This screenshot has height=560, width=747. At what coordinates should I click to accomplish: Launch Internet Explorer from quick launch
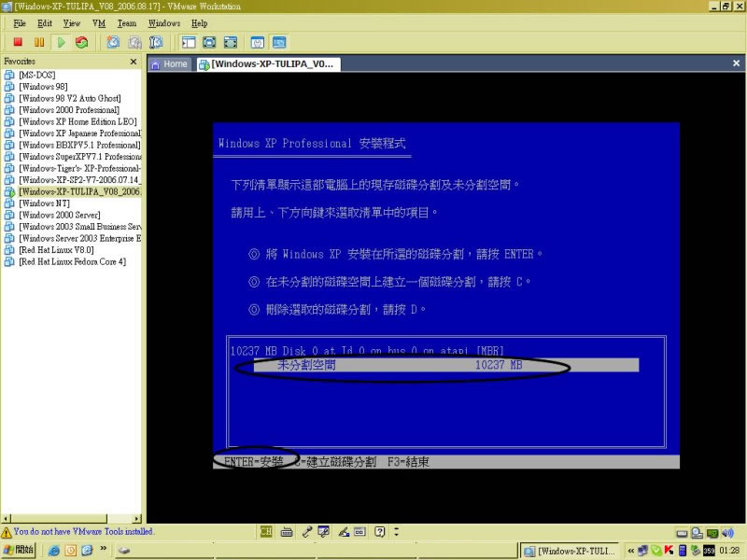click(54, 551)
